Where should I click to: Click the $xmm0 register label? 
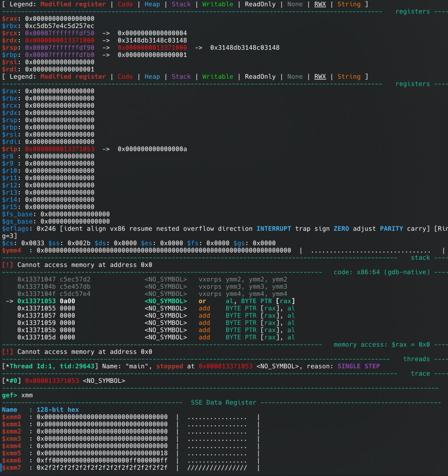click(x=12, y=417)
